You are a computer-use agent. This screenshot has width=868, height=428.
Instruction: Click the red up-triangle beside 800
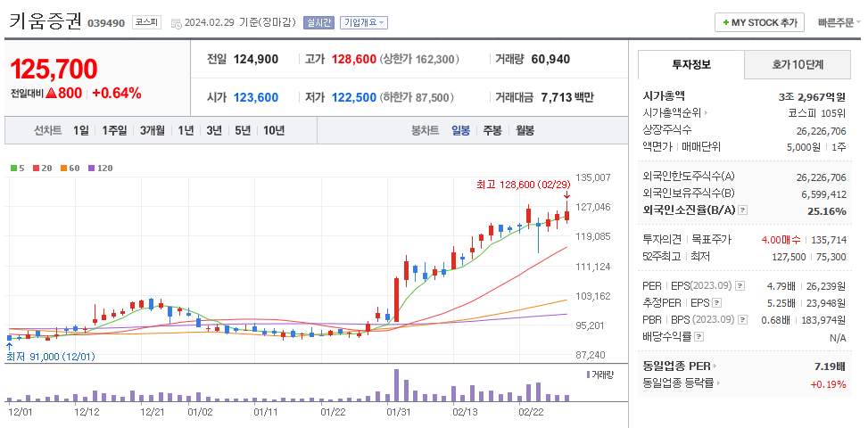coord(52,93)
